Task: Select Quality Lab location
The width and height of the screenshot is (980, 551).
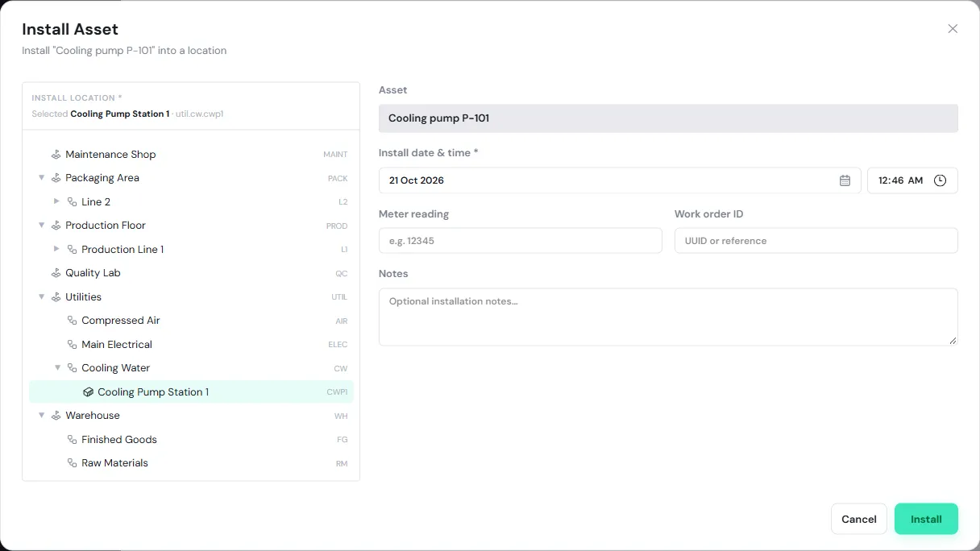Action: pyautogui.click(x=191, y=273)
